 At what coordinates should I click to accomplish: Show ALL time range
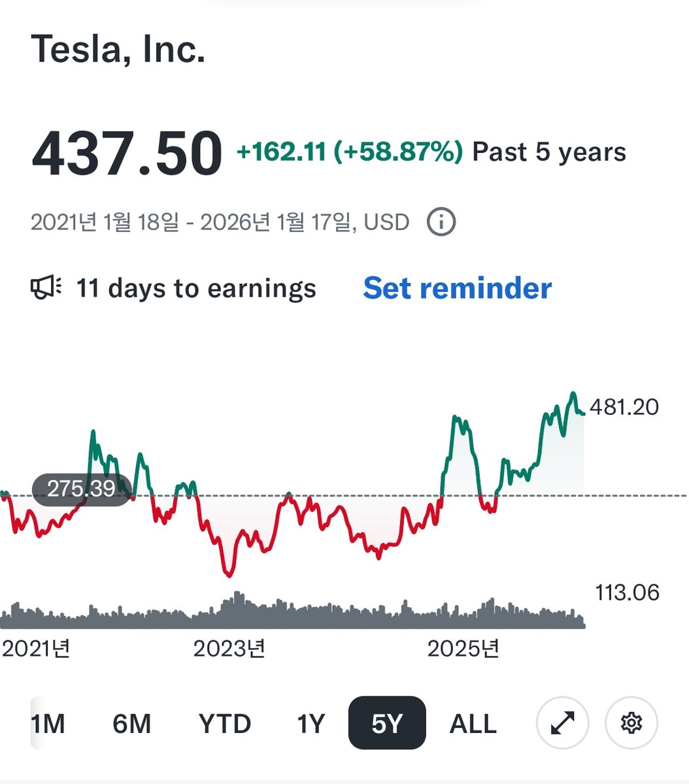(x=473, y=724)
